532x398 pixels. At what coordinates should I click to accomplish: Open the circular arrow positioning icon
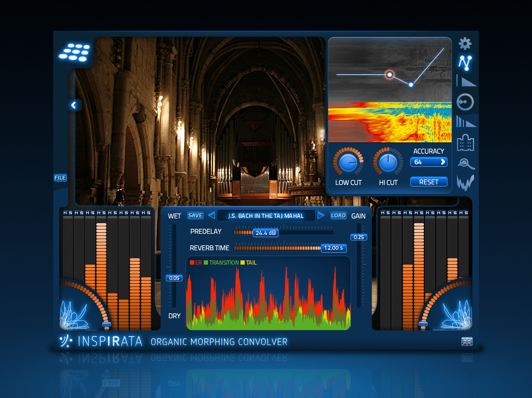coord(465,102)
